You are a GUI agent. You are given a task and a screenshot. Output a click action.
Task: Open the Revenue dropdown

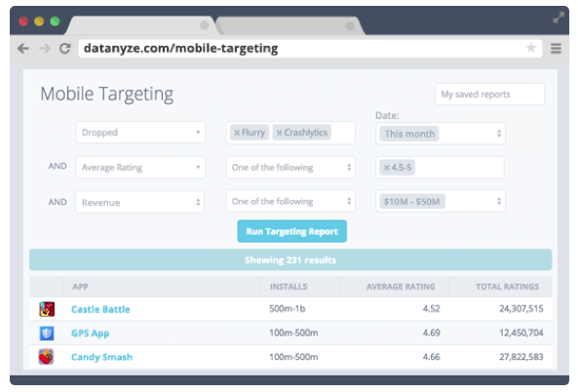(x=139, y=202)
